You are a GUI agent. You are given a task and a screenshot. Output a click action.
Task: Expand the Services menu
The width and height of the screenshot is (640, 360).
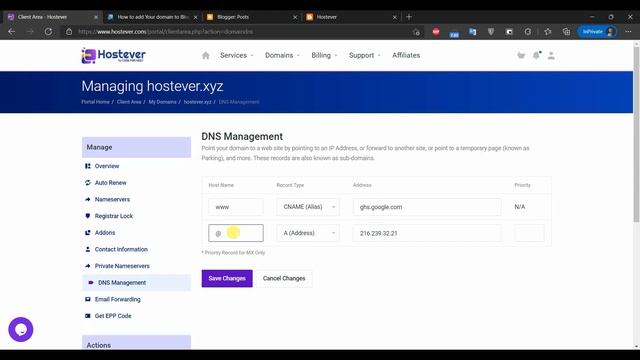(237, 56)
